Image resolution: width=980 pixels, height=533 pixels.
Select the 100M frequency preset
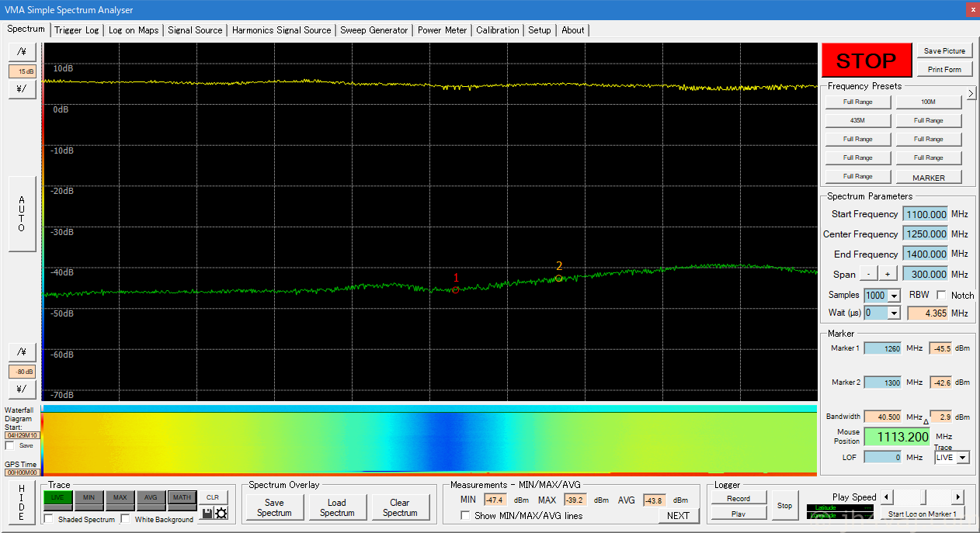tap(929, 102)
